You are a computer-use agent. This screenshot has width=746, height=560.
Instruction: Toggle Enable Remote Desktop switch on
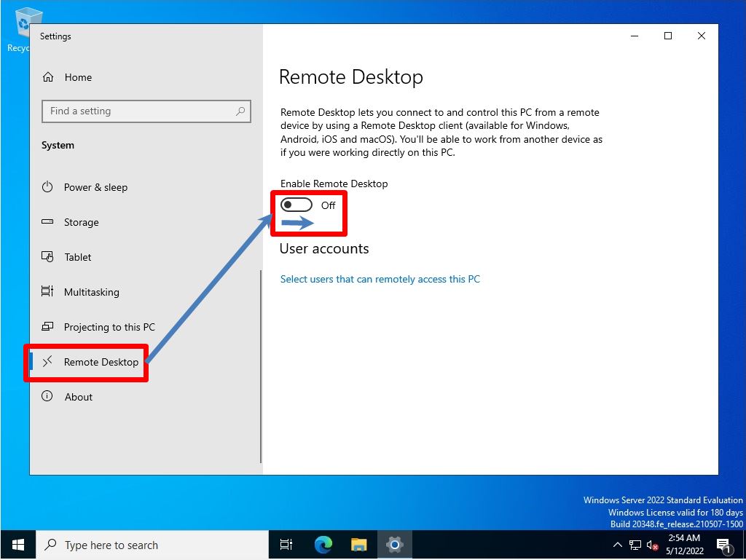click(297, 205)
